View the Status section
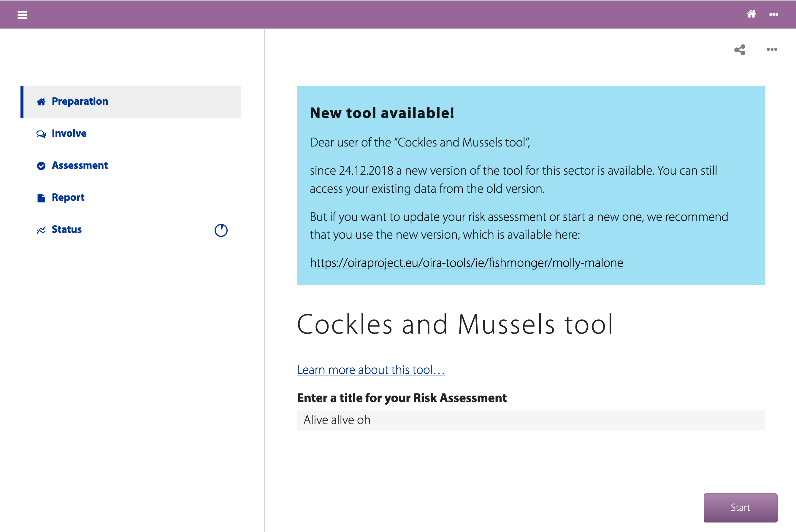This screenshot has width=796, height=532. pyautogui.click(x=66, y=229)
